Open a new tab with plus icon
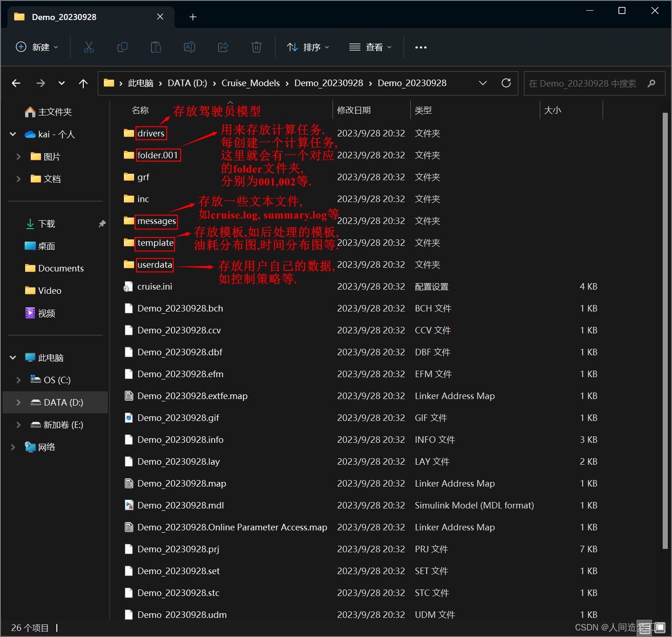The height and width of the screenshot is (637, 672). coord(193,17)
